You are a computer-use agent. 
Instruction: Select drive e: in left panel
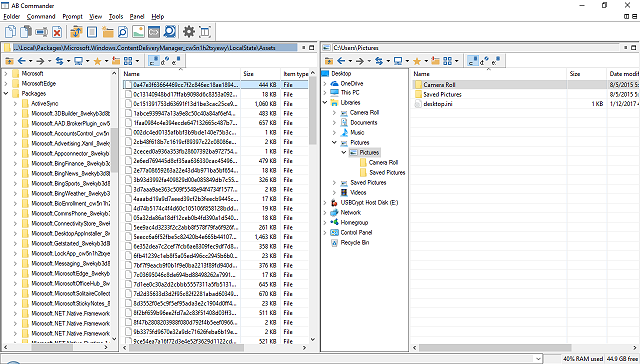click(176, 61)
